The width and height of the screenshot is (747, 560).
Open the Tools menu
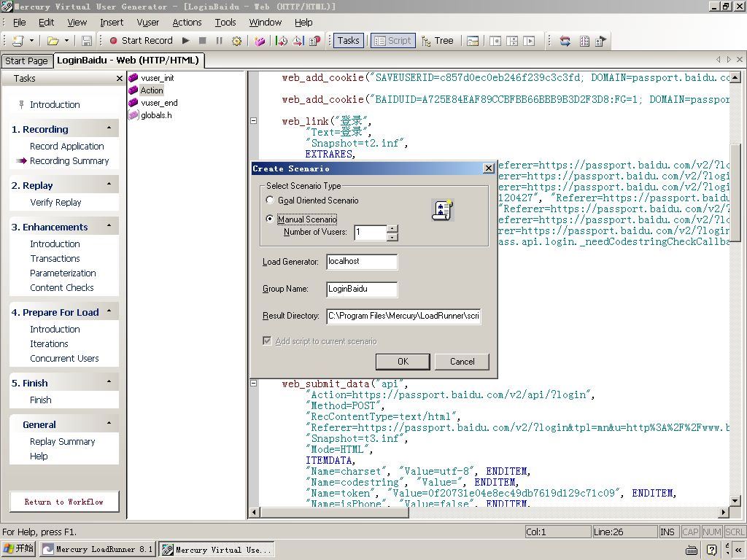click(x=225, y=23)
